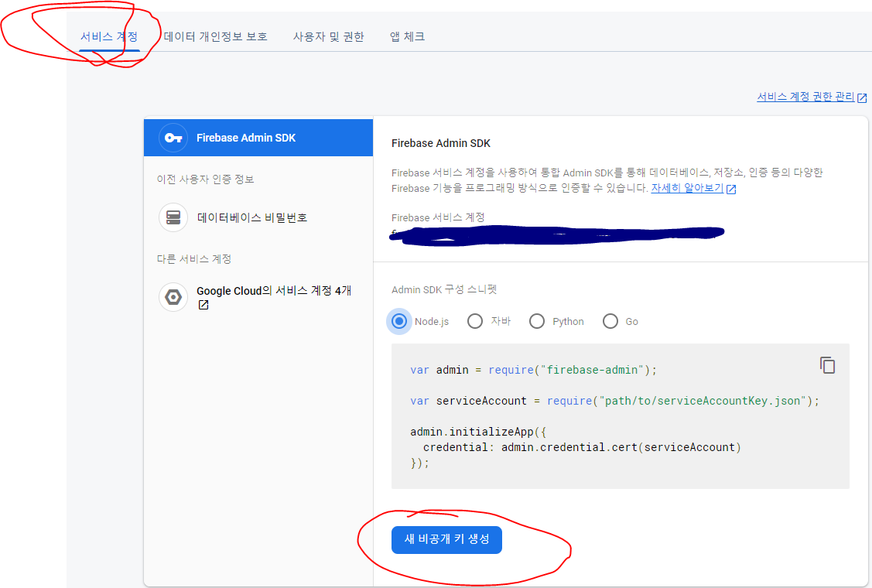Click the 이전 사용자 인증 정보 label
The width and height of the screenshot is (872, 588).
coord(205,179)
